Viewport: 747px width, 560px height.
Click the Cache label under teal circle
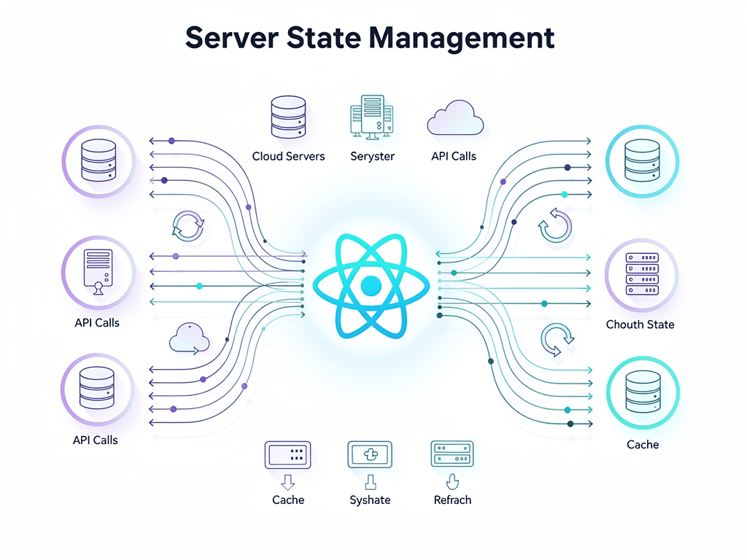coord(643,444)
